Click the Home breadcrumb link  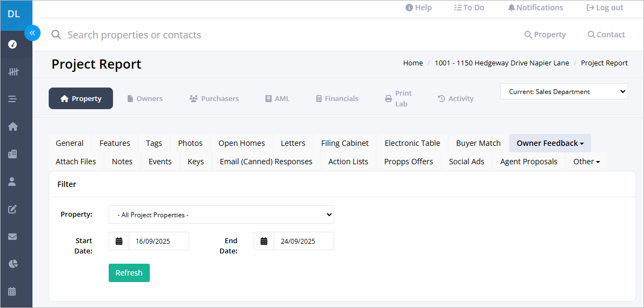413,63
